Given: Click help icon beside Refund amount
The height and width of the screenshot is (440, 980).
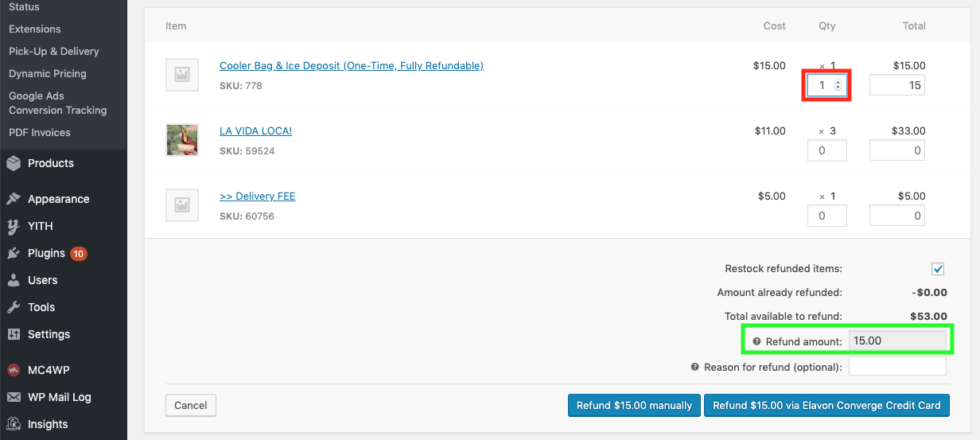Looking at the screenshot, I should (756, 341).
